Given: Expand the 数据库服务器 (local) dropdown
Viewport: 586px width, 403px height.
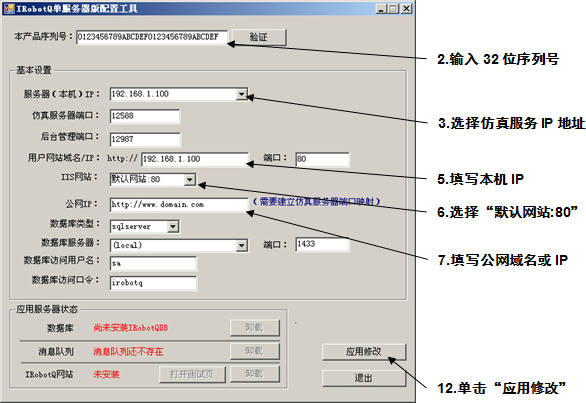Looking at the screenshot, I should (242, 245).
